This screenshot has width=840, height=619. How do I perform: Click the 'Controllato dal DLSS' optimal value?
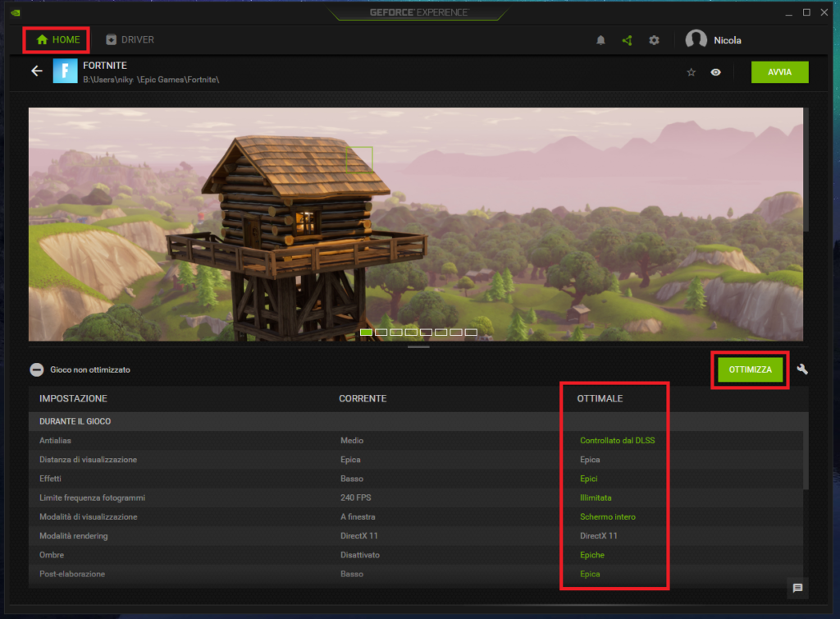617,441
